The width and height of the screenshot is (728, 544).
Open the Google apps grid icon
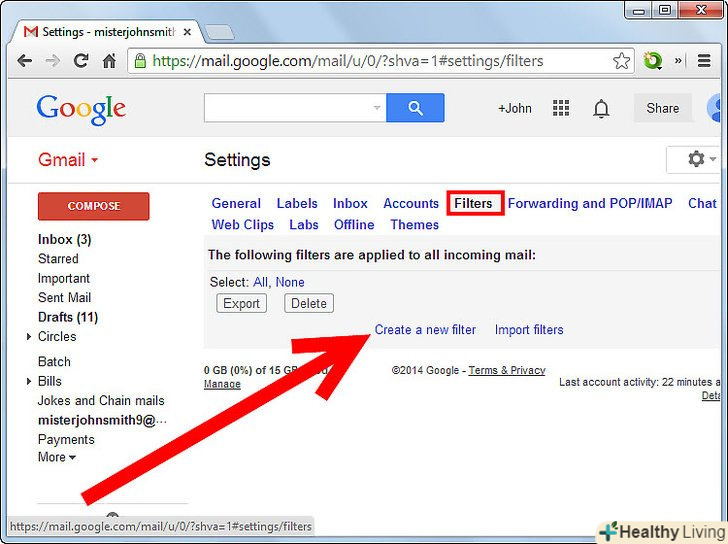click(x=561, y=108)
